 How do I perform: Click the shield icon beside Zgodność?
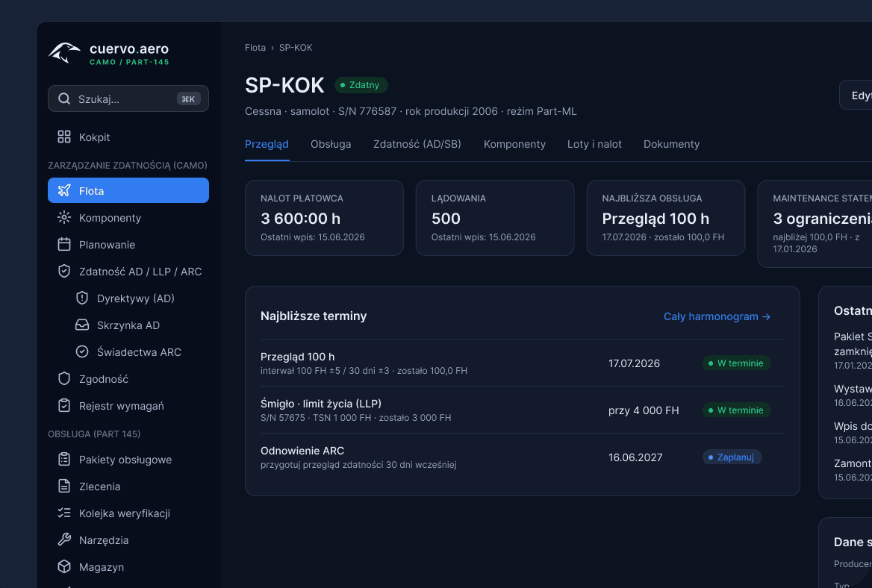[64, 378]
